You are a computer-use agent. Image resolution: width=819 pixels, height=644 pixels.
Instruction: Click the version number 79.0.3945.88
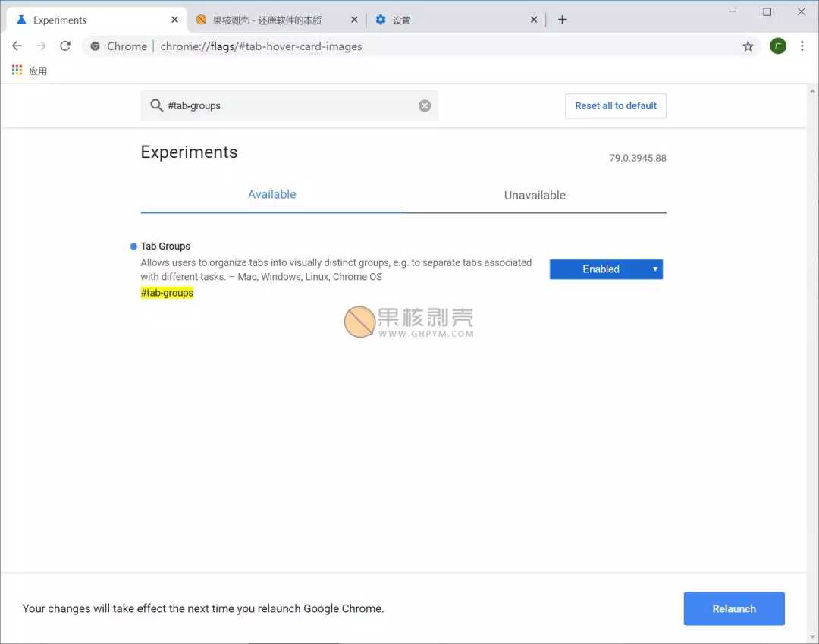coord(637,158)
